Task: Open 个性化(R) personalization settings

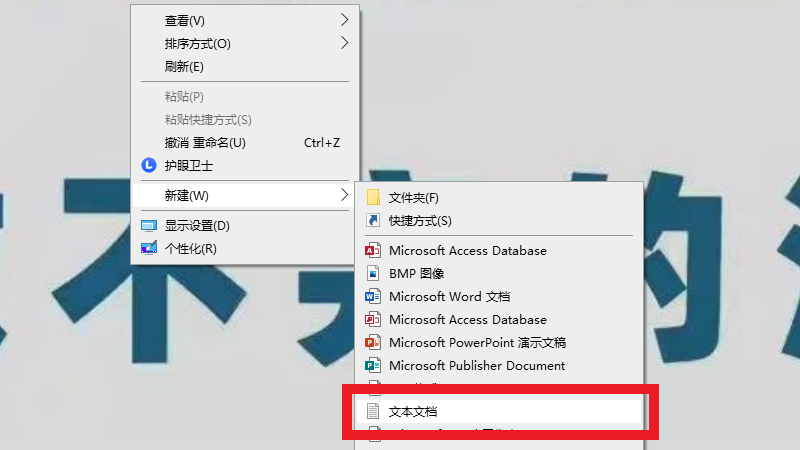Action: pyautogui.click(x=190, y=248)
